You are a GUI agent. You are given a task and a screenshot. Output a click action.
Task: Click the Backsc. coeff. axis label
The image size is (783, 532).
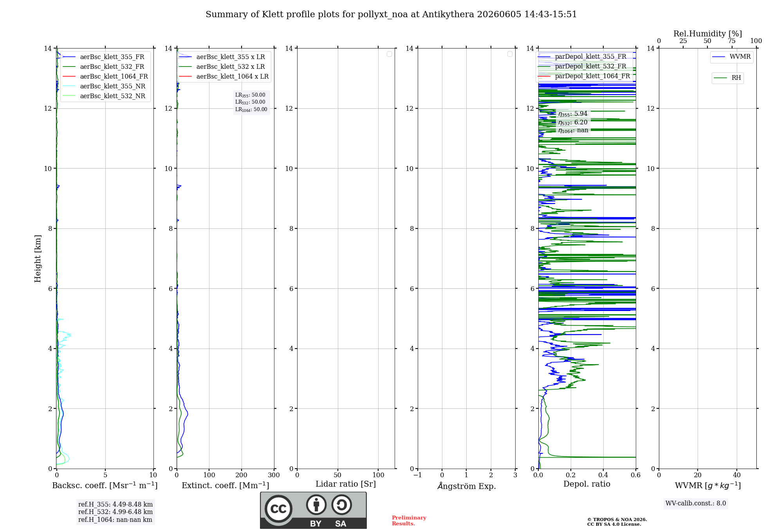105,485
